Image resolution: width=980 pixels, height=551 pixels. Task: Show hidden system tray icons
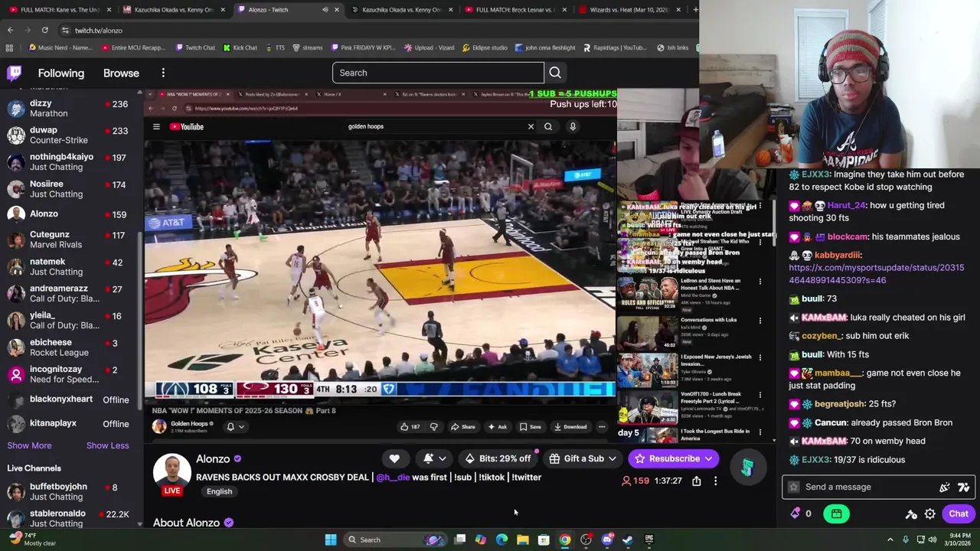click(890, 540)
